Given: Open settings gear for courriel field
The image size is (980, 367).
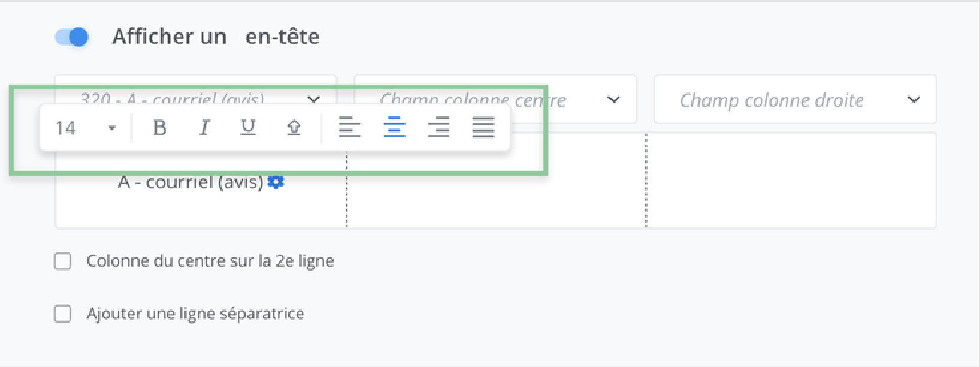Looking at the screenshot, I should pos(276,182).
